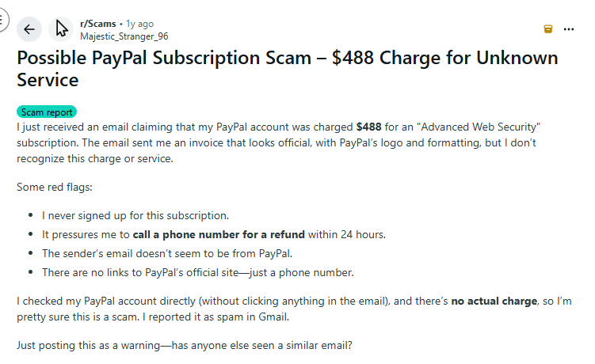This screenshot has width=595, height=364.
Task: Click the back arrow button
Action: (29, 29)
